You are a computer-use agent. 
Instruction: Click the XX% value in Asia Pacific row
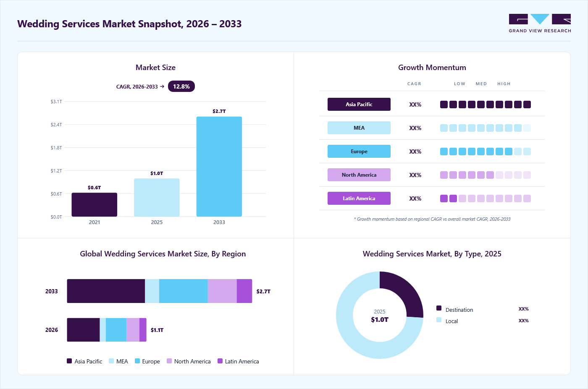click(x=415, y=104)
